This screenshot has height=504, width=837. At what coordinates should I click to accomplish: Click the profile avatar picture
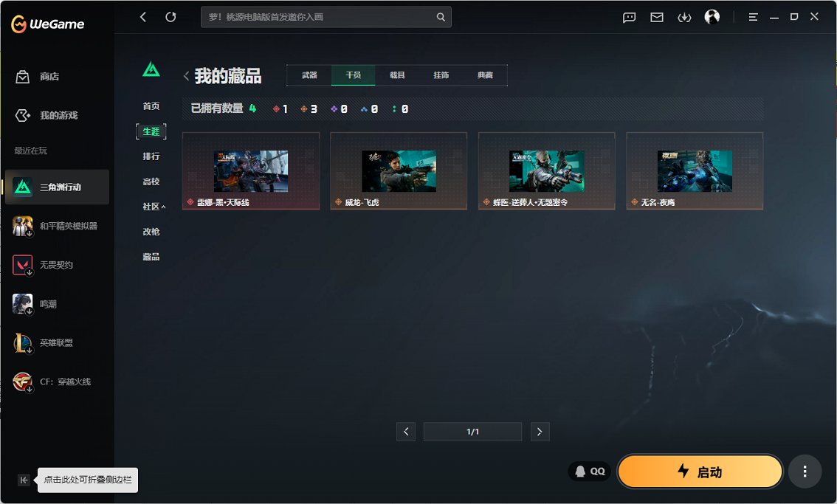712,17
